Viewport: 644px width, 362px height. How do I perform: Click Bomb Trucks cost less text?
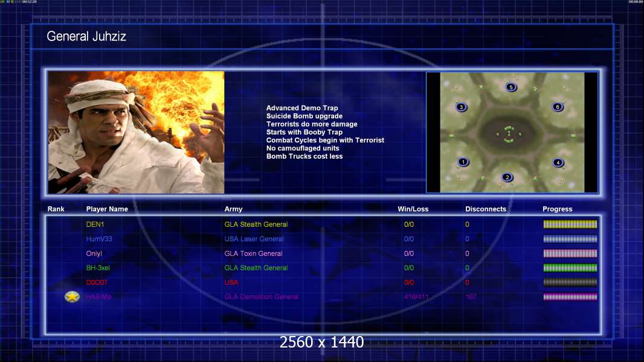tap(304, 156)
